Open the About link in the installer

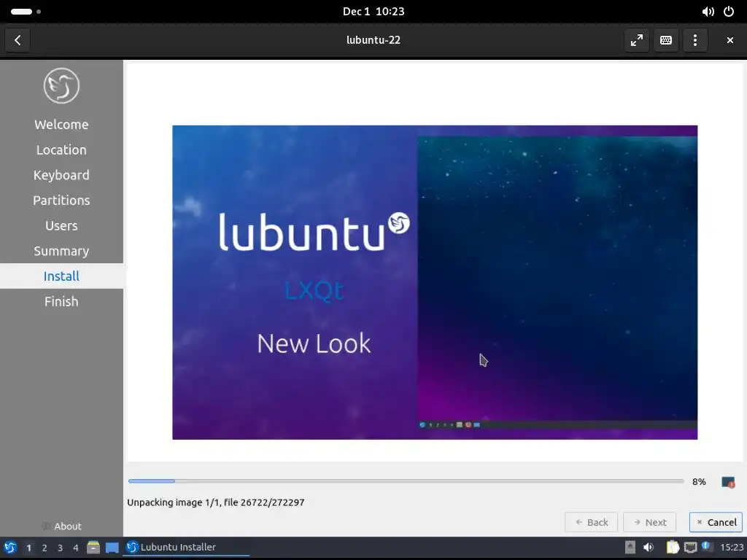click(x=61, y=526)
